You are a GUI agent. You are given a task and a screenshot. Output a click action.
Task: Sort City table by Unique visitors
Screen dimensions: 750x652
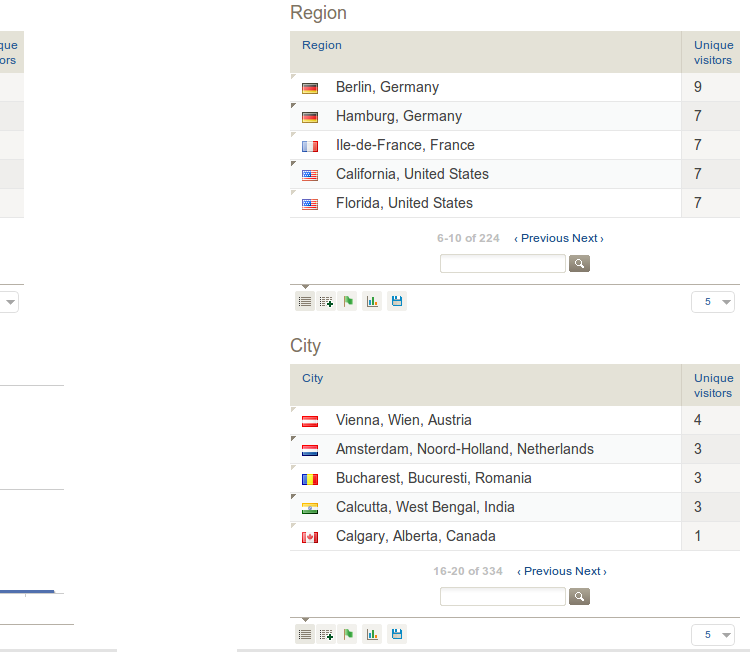point(713,386)
